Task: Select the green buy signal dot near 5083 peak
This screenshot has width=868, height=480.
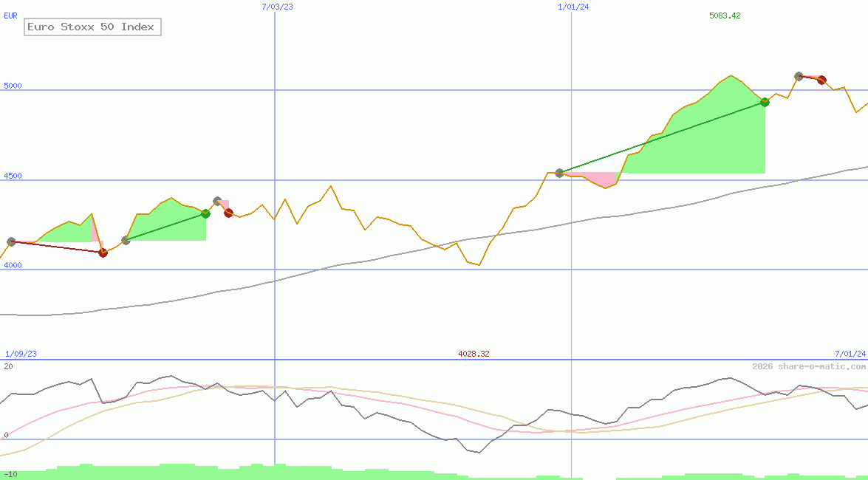Action: point(765,103)
